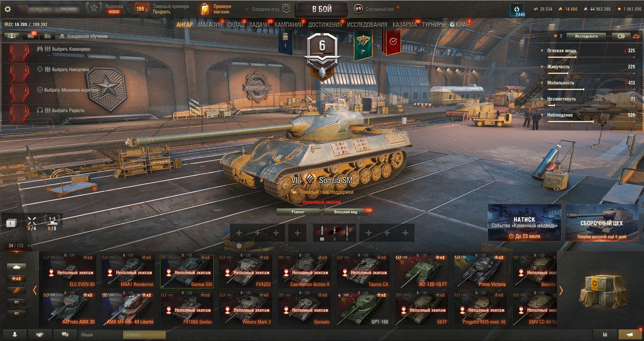Open the Premium shop icon
Viewport: 644px width, 341px height.
tap(205, 9)
